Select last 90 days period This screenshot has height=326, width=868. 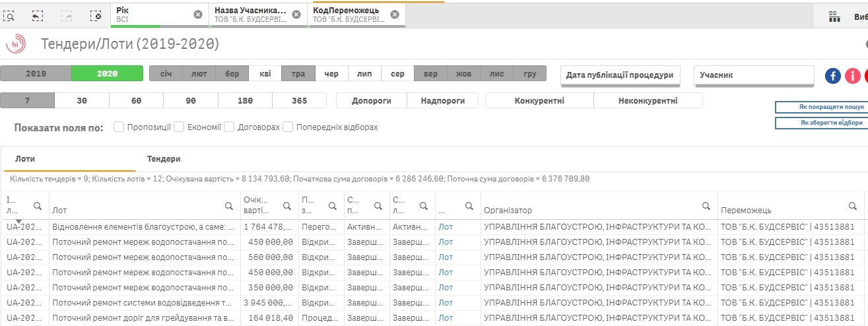(191, 101)
